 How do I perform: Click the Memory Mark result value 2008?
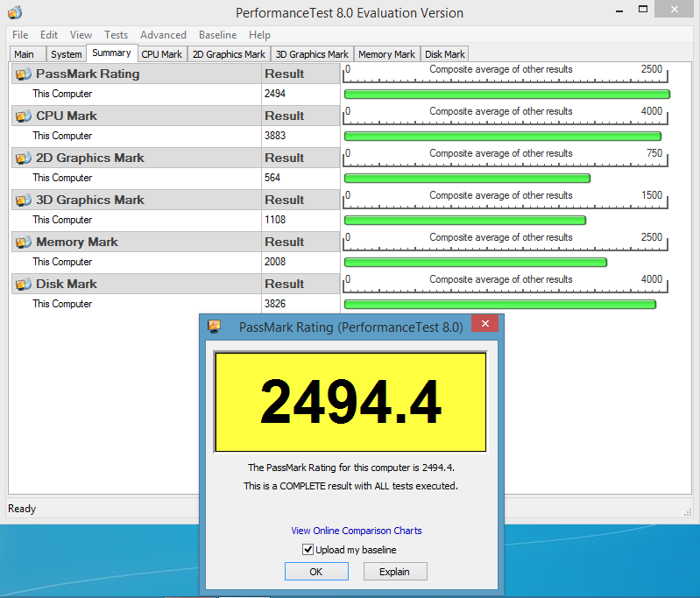coord(274,262)
